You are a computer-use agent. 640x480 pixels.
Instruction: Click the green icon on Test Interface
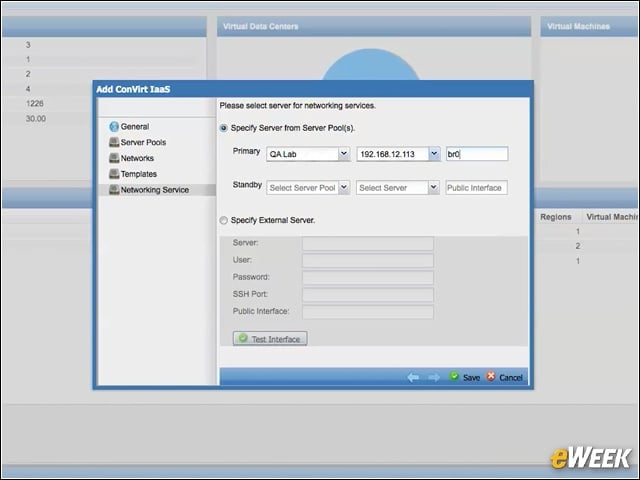pyautogui.click(x=243, y=338)
